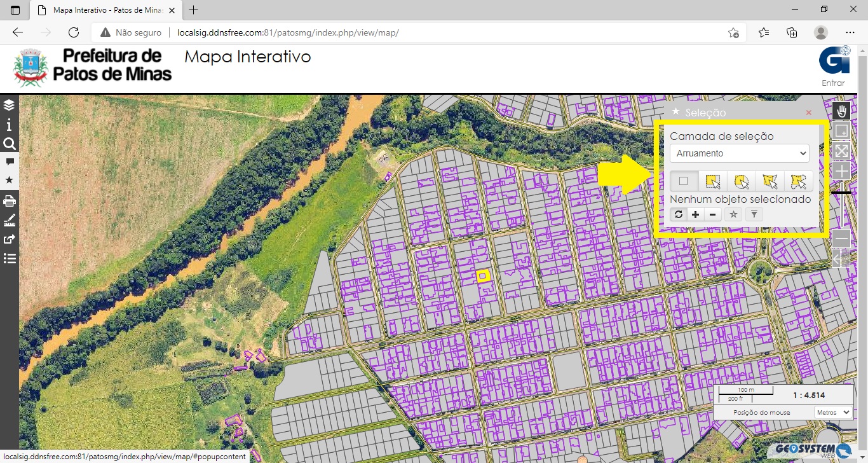This screenshot has width=868, height=463.
Task: Choose select-by-rectangle tool
Action: pos(712,181)
